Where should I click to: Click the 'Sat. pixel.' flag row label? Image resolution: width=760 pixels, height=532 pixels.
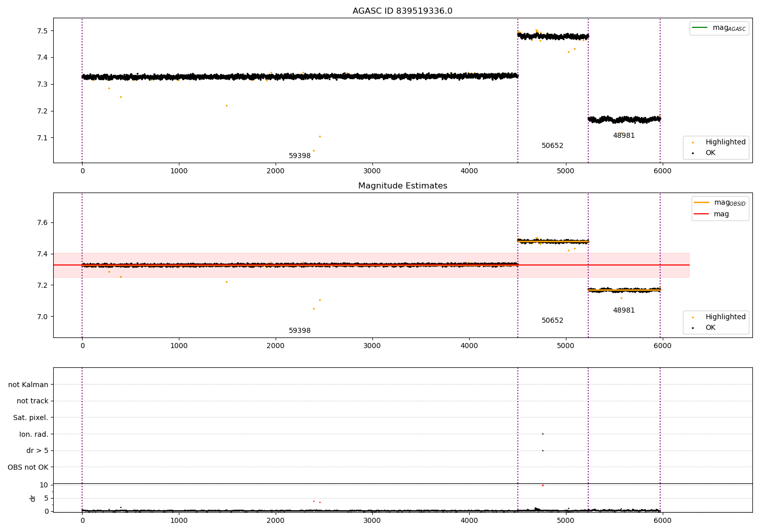[x=31, y=417]
